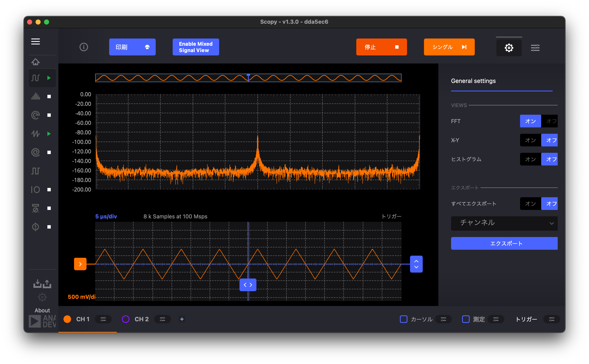Open the Power Supply instrument icon
The image size is (589, 364).
pos(35,227)
